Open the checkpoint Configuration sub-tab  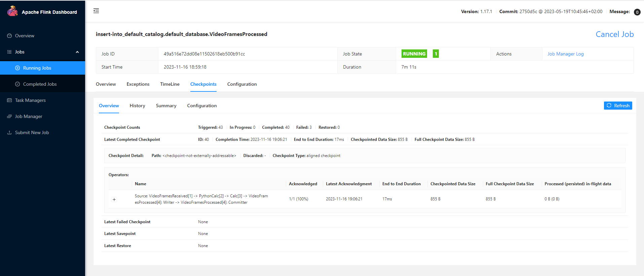point(202,106)
